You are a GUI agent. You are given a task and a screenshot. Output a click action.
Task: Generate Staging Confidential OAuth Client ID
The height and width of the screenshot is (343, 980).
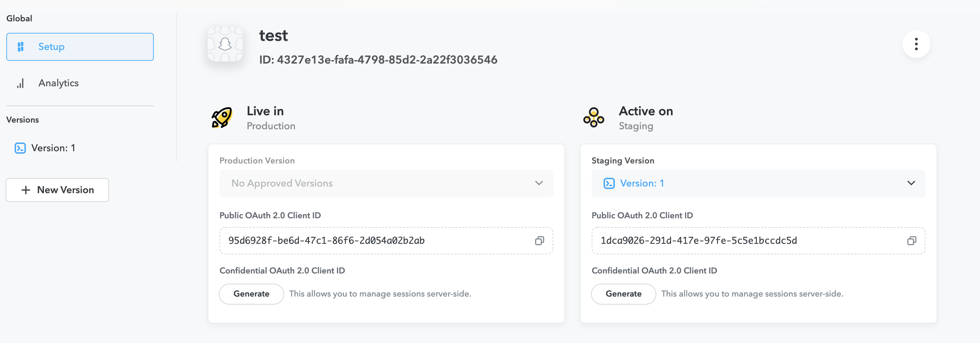(623, 293)
